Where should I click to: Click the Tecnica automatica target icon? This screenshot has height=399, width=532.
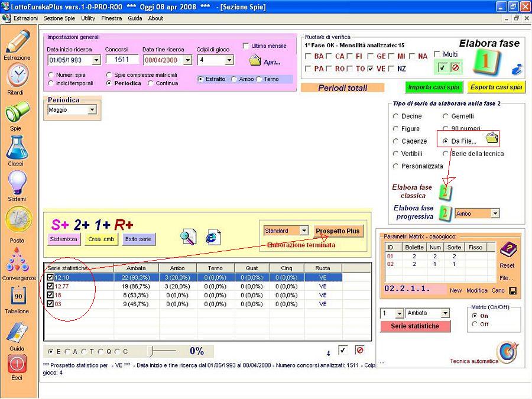(x=508, y=352)
